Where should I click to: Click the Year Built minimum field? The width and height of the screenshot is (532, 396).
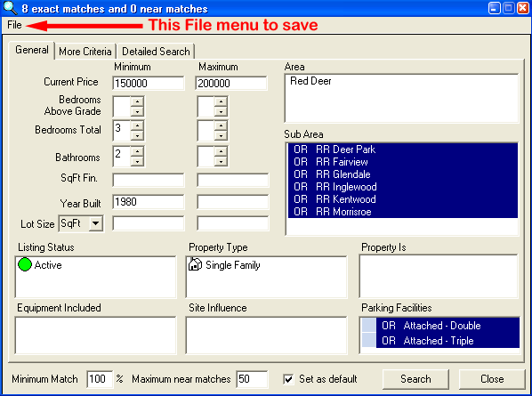click(x=149, y=202)
